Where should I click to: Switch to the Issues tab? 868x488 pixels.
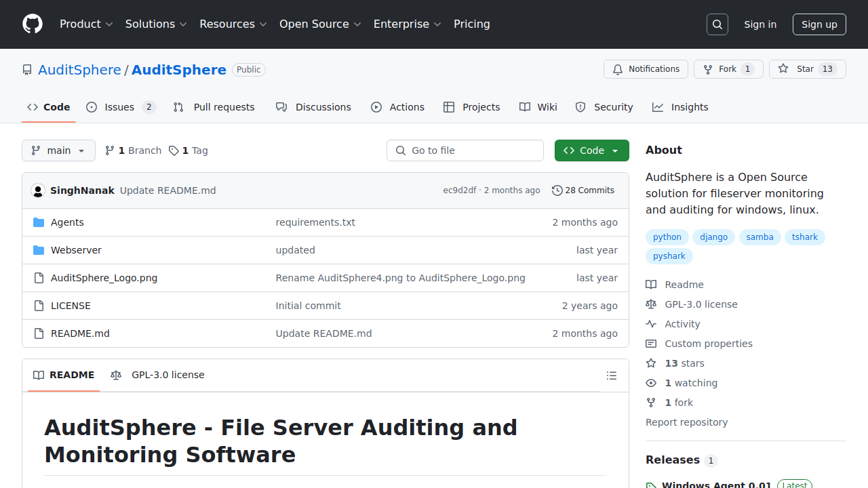point(121,107)
